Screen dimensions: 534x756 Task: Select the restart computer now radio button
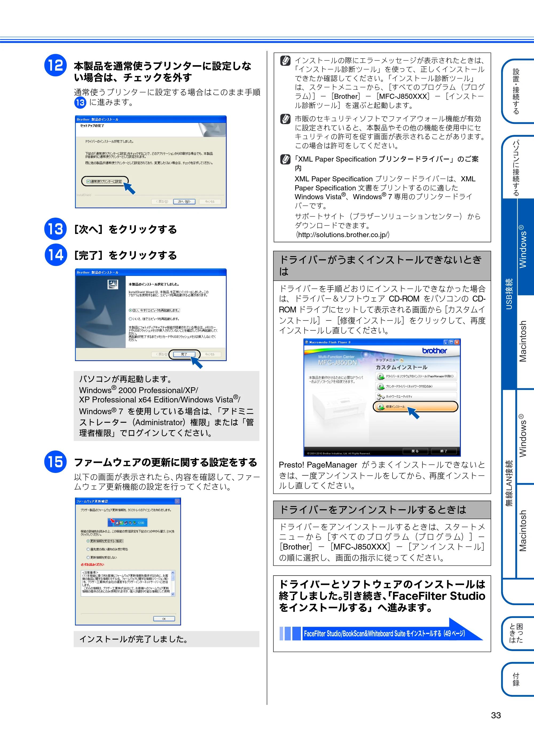tap(130, 310)
